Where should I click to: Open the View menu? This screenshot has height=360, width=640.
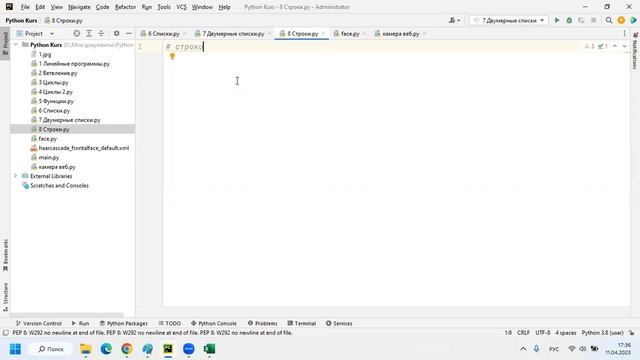coord(57,7)
